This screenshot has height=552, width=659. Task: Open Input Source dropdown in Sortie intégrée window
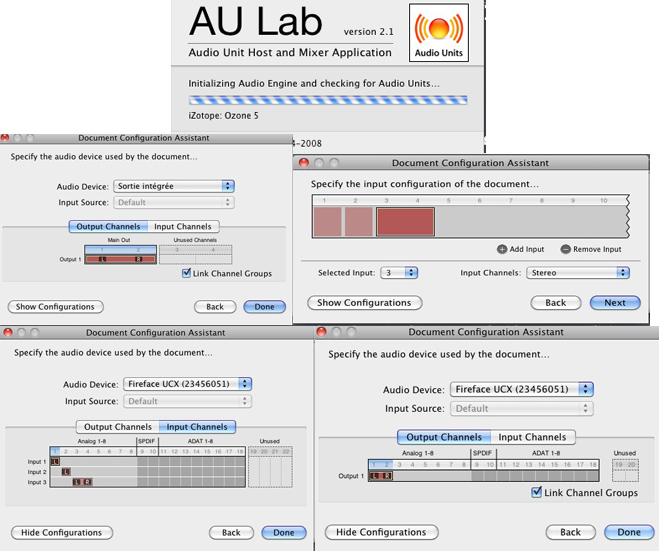tap(174, 202)
